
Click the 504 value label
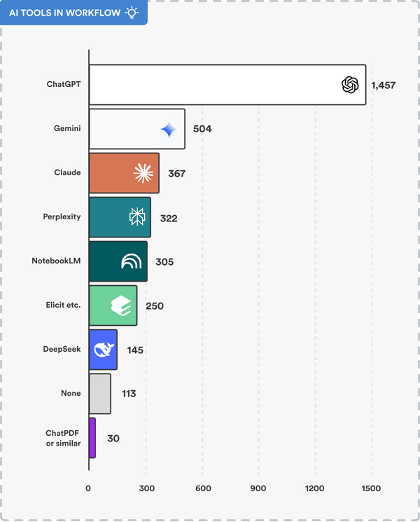click(x=202, y=129)
